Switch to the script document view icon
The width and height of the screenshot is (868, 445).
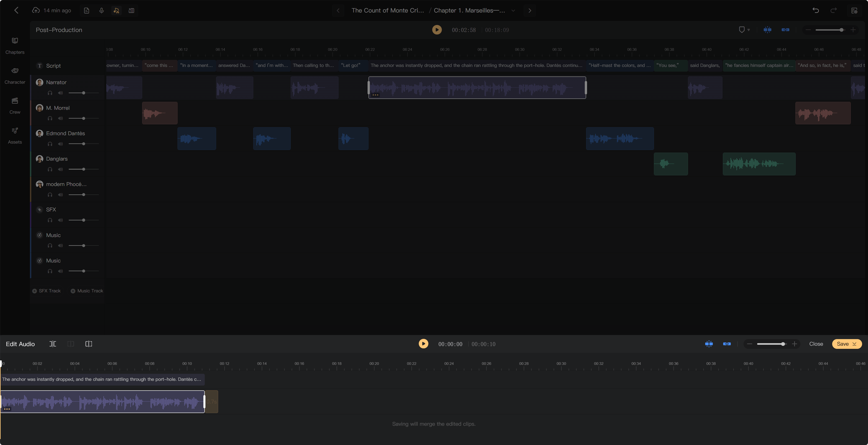pyautogui.click(x=87, y=11)
